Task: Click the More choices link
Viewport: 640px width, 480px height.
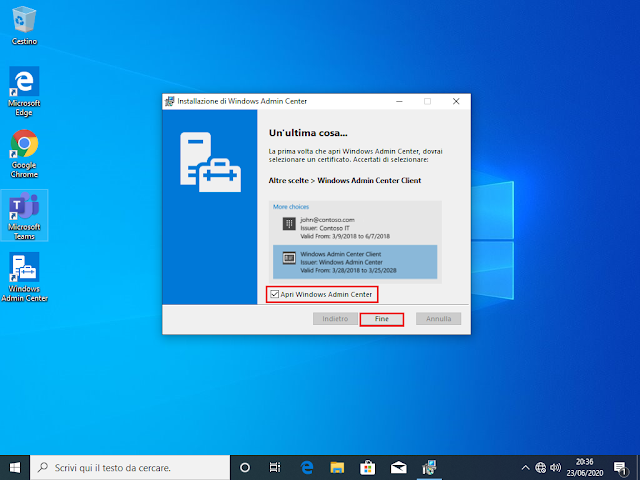Action: click(291, 207)
